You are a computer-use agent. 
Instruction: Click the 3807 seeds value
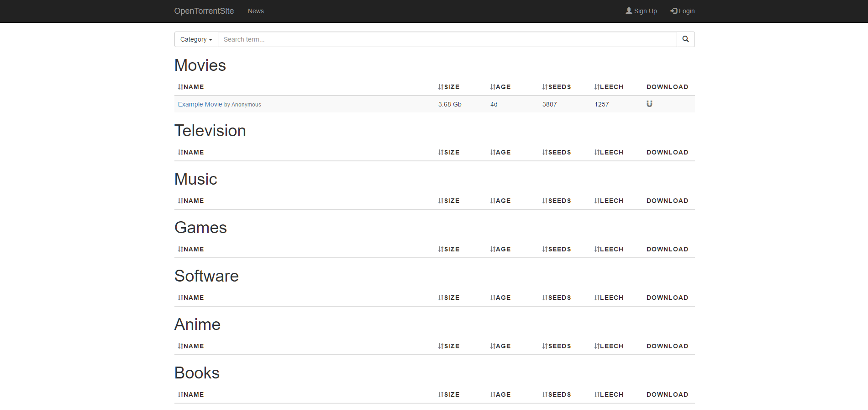click(549, 104)
